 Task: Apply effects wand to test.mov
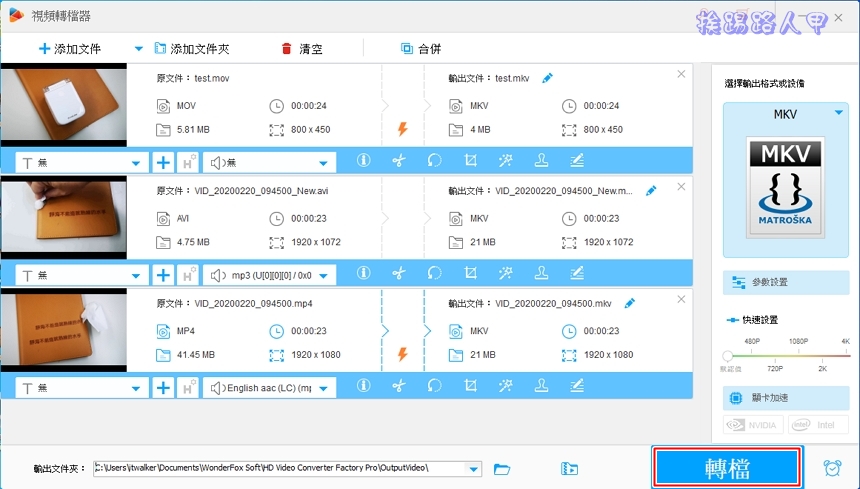[x=506, y=161]
